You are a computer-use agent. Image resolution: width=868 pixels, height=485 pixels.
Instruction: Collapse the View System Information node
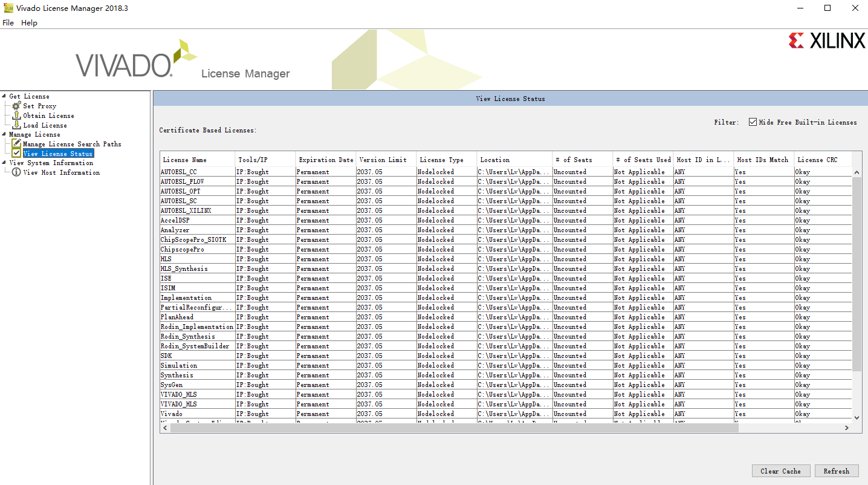4,163
